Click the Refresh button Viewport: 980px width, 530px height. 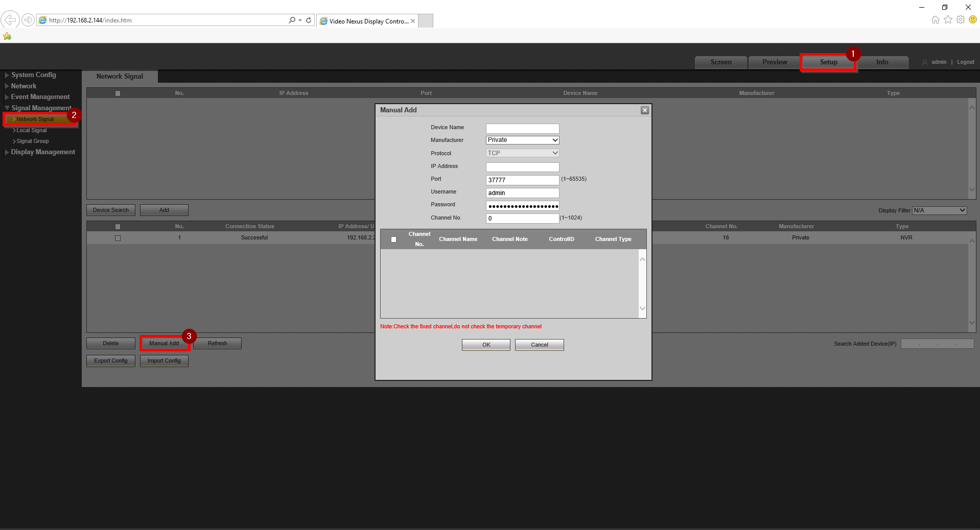pyautogui.click(x=217, y=344)
